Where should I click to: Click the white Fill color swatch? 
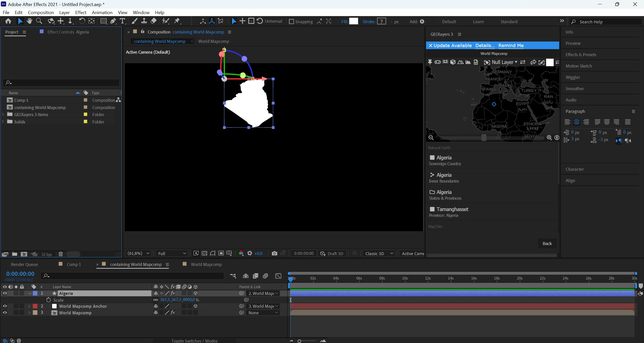point(354,21)
